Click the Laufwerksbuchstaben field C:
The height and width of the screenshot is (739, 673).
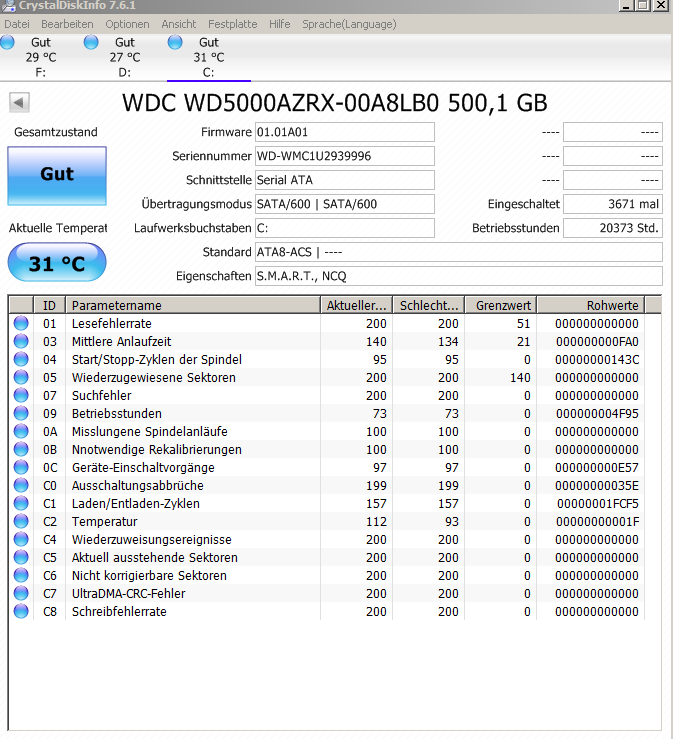pos(345,228)
